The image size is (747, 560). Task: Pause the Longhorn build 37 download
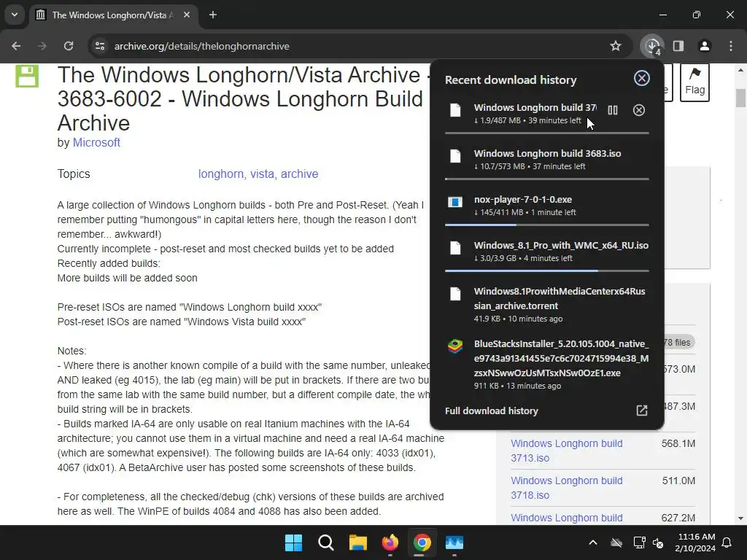613,111
